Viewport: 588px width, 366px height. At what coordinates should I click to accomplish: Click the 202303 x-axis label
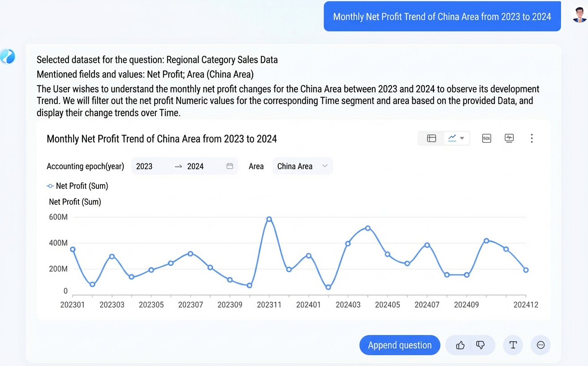(x=112, y=305)
